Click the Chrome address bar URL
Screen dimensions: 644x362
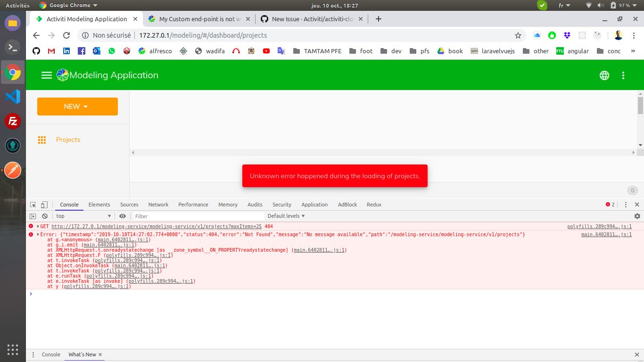[203, 35]
